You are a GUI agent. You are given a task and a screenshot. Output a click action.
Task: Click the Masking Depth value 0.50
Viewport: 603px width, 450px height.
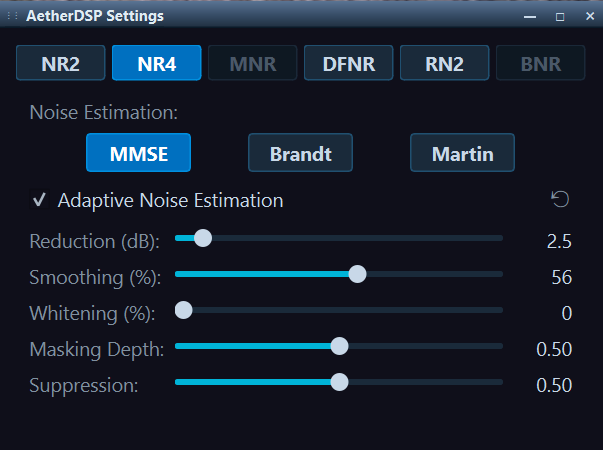[554, 349]
